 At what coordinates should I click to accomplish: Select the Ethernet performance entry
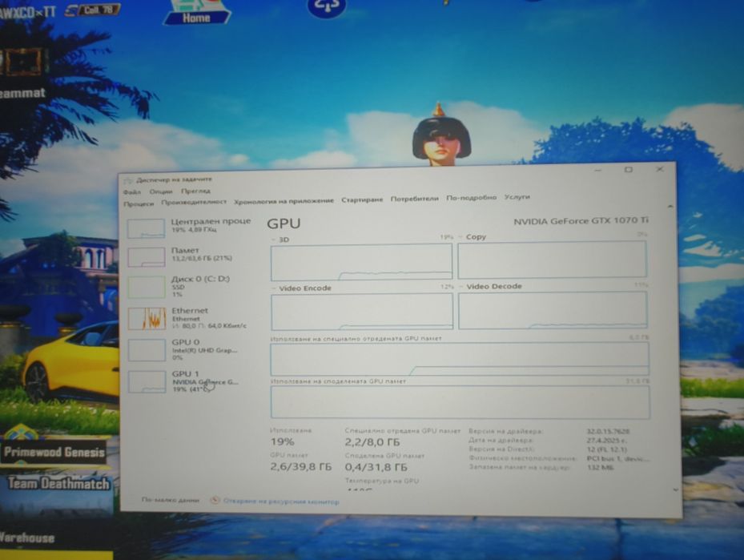point(190,317)
